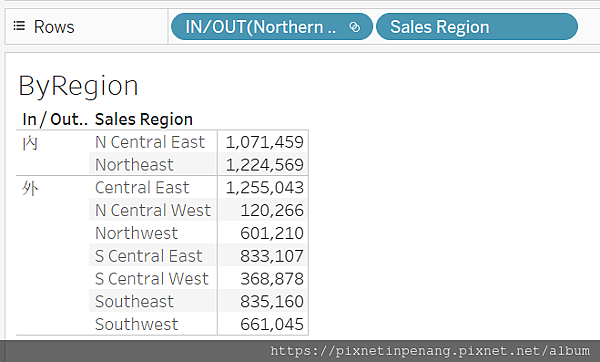Screen dimensions: 600x362
Task: Click the set link icon on IN/OUT pill
Action: tap(355, 27)
